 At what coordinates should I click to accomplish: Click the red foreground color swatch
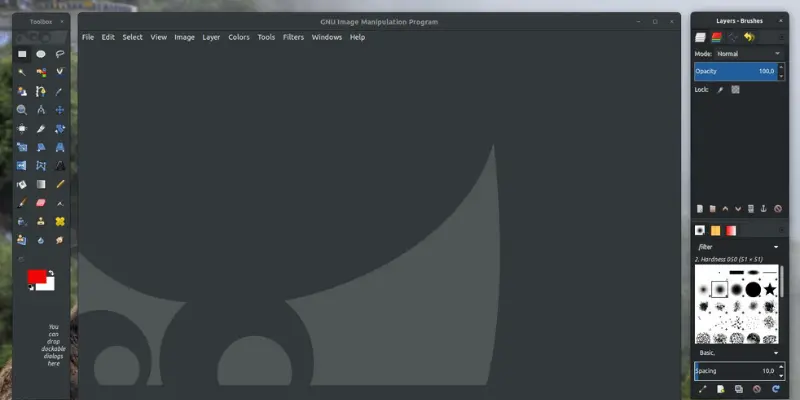36,276
